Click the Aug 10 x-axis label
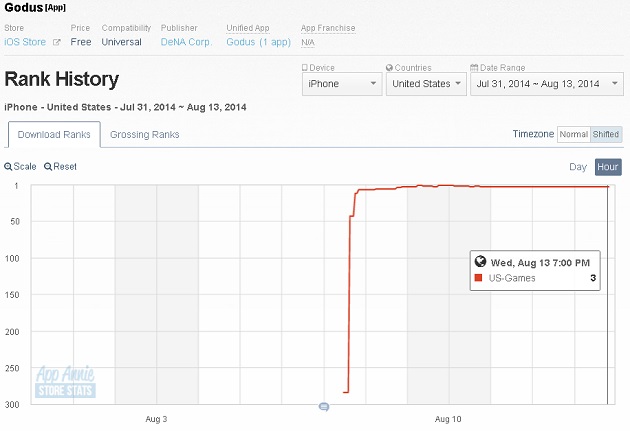 (448, 419)
